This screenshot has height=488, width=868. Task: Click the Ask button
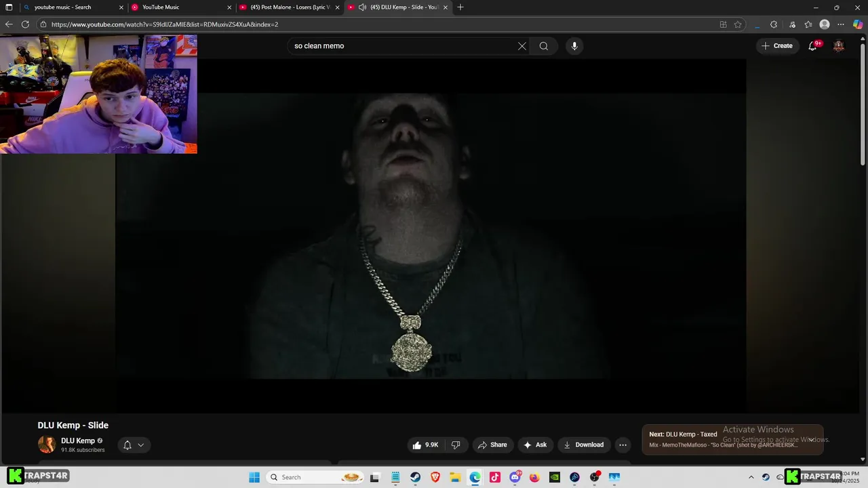tap(535, 445)
